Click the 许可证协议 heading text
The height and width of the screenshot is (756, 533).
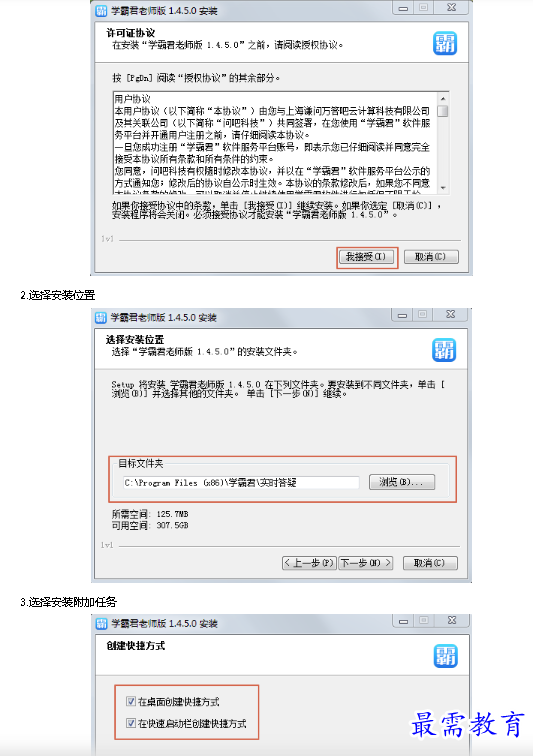click(x=131, y=33)
